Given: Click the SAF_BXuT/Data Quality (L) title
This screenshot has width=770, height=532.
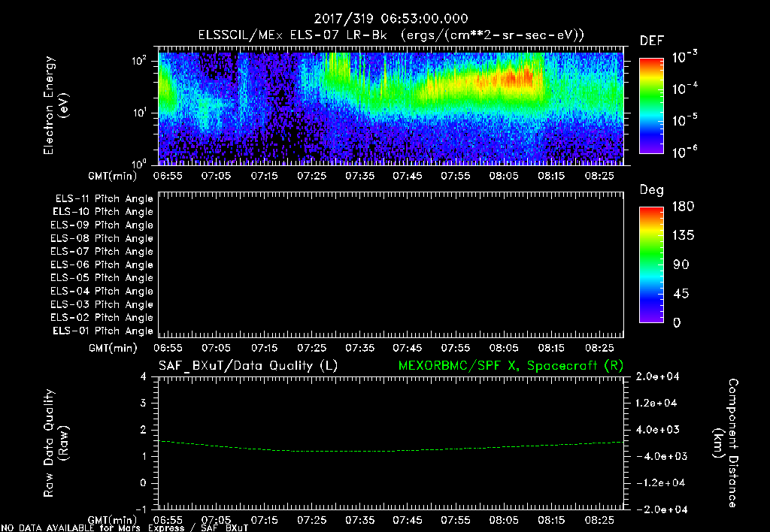Looking at the screenshot, I should coord(248,366).
